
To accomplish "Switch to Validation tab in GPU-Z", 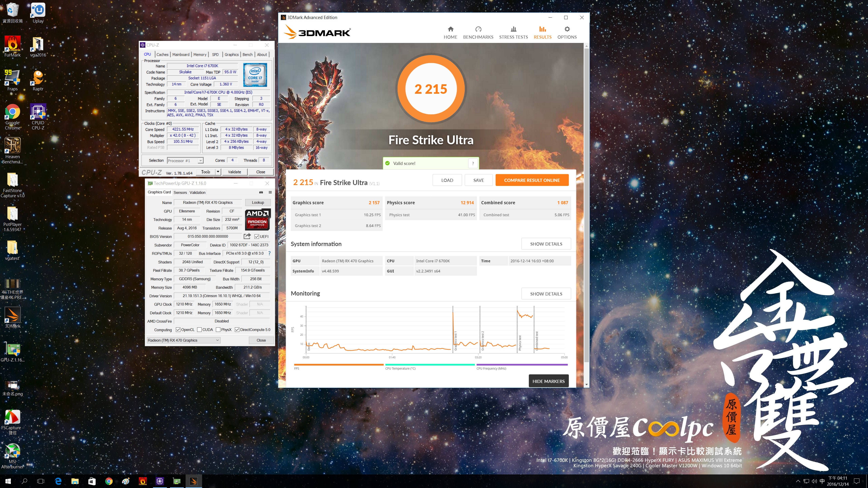I will [198, 193].
